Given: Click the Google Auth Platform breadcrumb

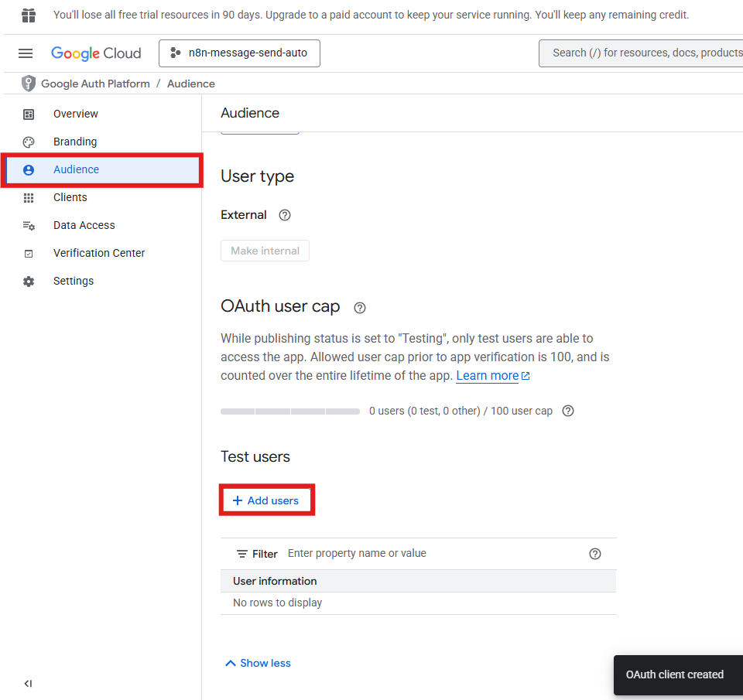Looking at the screenshot, I should click(94, 84).
